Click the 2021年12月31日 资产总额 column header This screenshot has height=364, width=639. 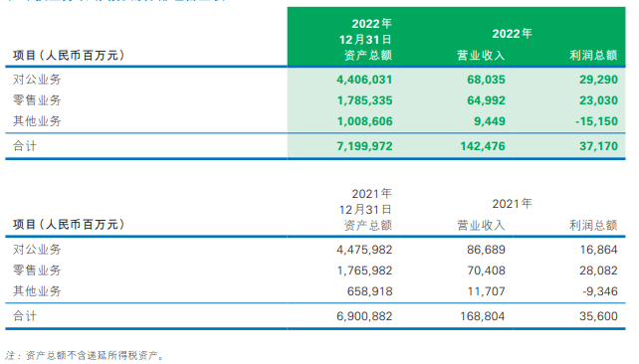click(x=366, y=209)
